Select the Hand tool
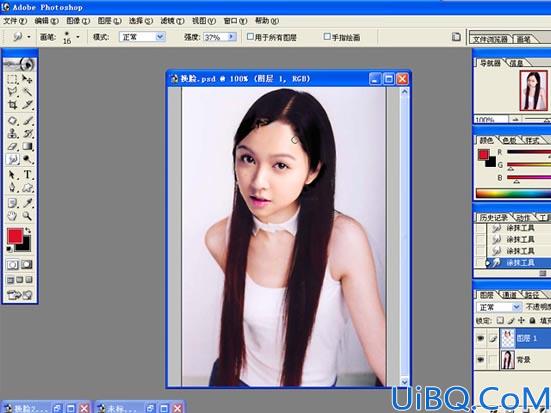The height and width of the screenshot is (413, 551). (13, 215)
